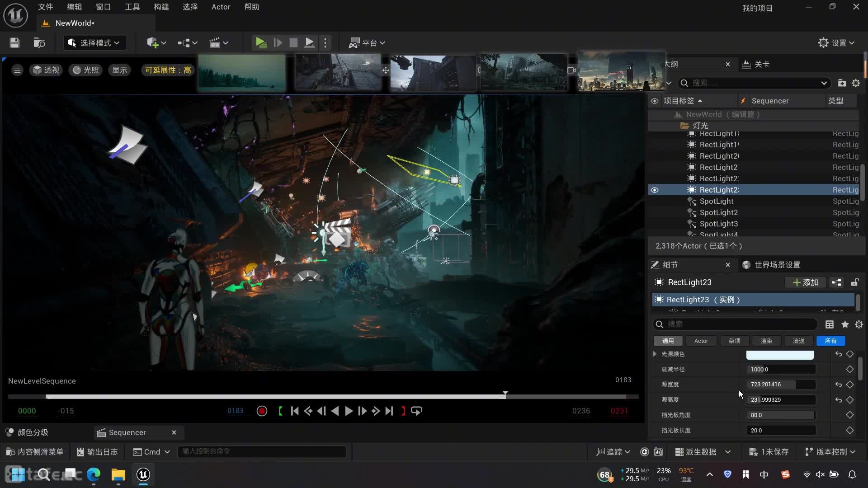
Task: Start Play in Editor with green arrow
Action: point(261,43)
